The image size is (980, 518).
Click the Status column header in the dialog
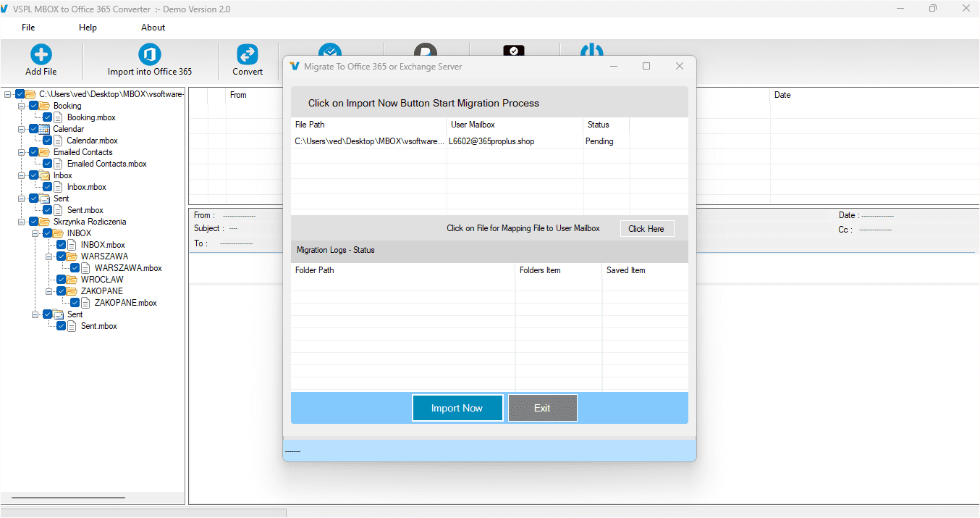[607, 125]
